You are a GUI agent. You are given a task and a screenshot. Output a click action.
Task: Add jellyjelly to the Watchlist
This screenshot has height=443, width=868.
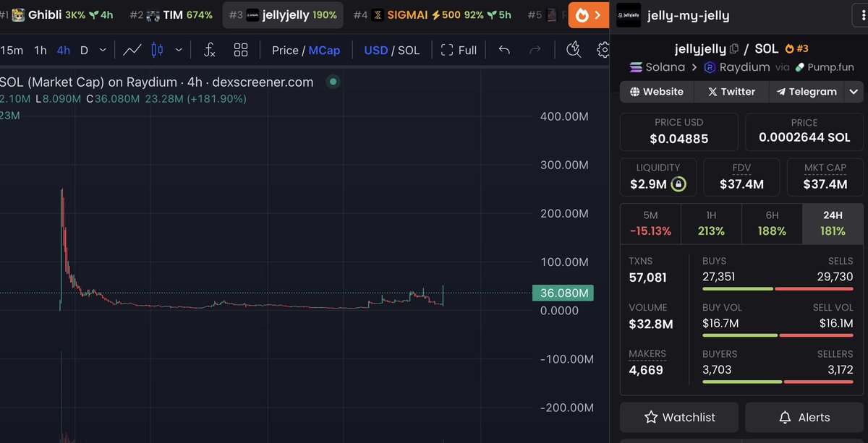pyautogui.click(x=678, y=417)
